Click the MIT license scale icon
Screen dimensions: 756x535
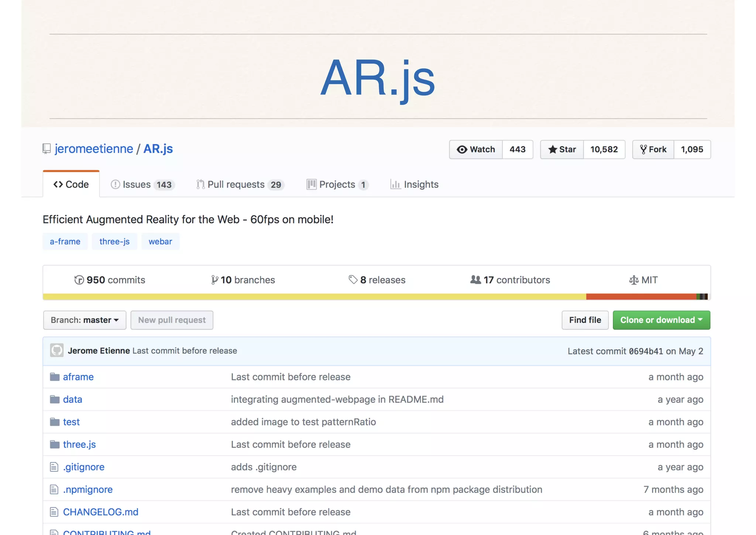[x=633, y=280]
